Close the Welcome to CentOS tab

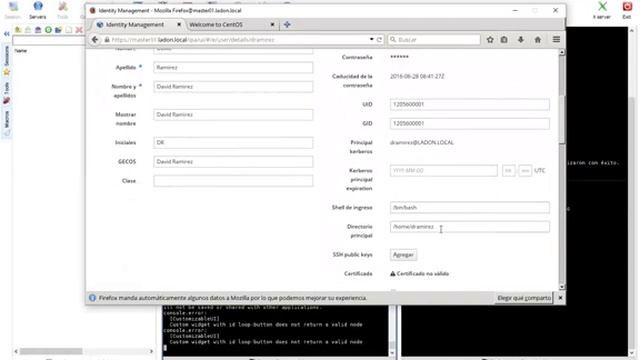pos(272,24)
